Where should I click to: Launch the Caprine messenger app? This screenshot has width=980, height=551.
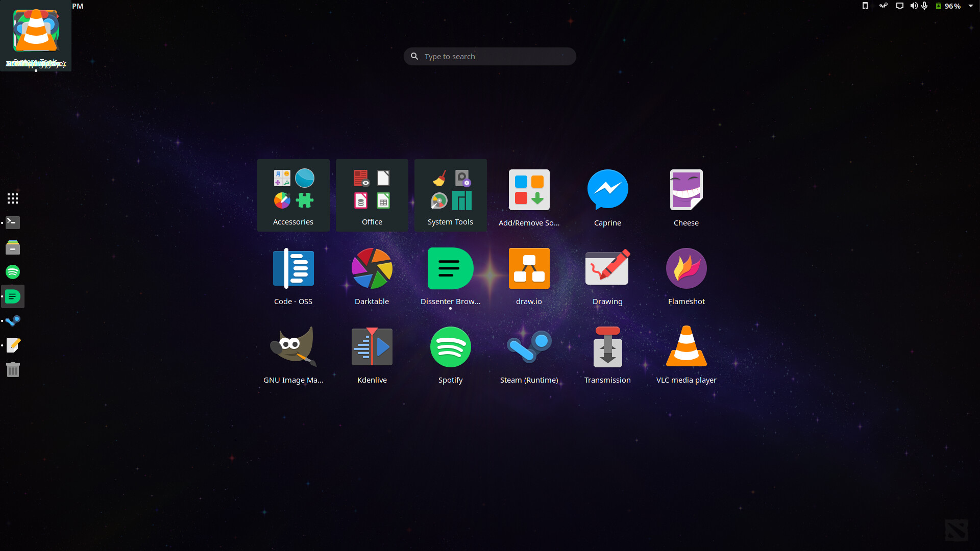click(607, 196)
